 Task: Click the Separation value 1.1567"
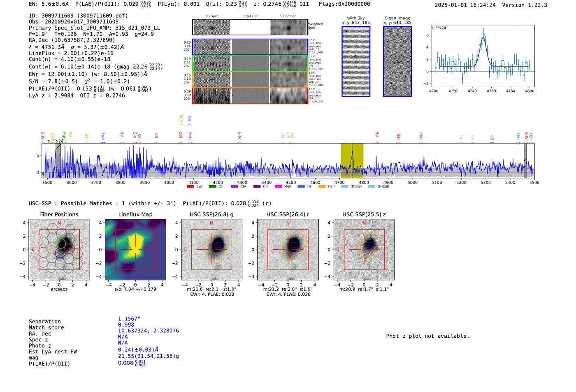[x=129, y=319]
